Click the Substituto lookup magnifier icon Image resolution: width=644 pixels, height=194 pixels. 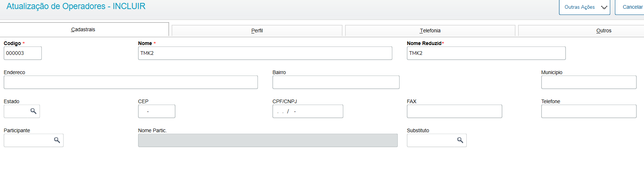pos(460,140)
